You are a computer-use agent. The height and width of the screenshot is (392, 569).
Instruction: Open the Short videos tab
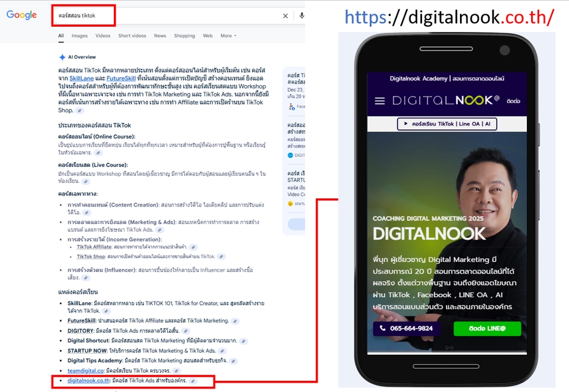click(x=132, y=36)
